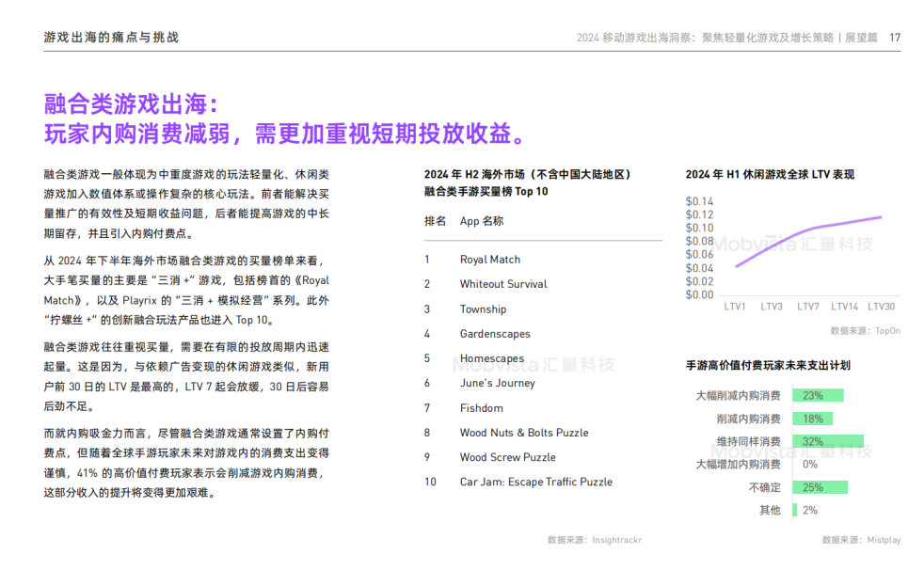The image size is (924, 570).
Task: Click the 32% bar for 维持同样消费
Action: pos(828,442)
